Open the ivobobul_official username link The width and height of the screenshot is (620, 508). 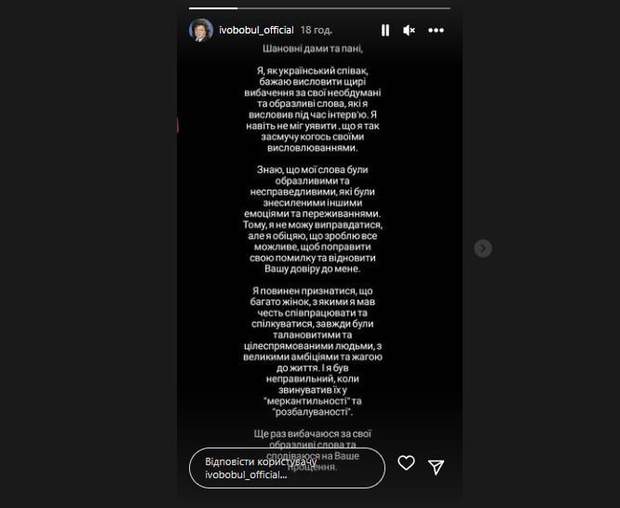click(x=256, y=30)
